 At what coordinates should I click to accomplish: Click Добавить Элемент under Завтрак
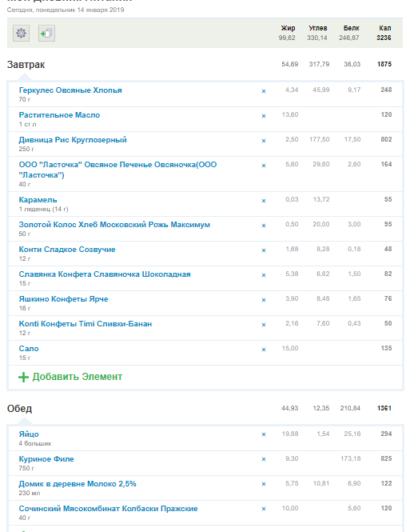click(x=70, y=377)
